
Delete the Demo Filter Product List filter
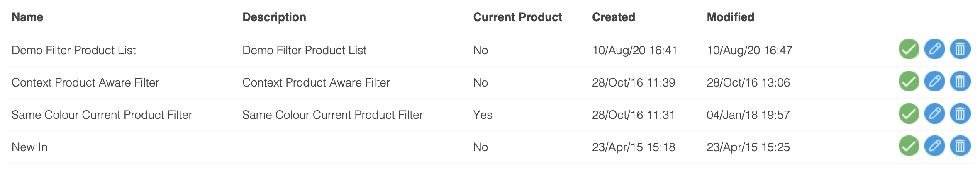tap(960, 49)
